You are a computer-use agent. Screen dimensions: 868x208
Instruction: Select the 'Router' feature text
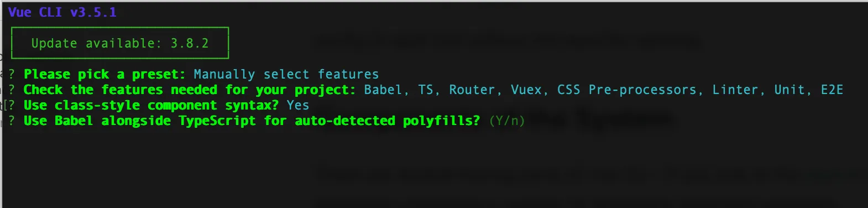(472, 90)
